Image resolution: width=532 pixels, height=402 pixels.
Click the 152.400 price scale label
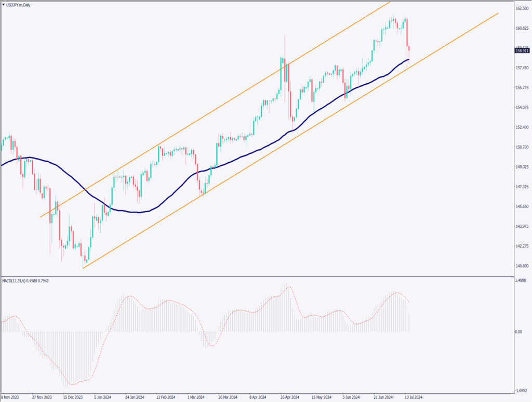(522, 127)
